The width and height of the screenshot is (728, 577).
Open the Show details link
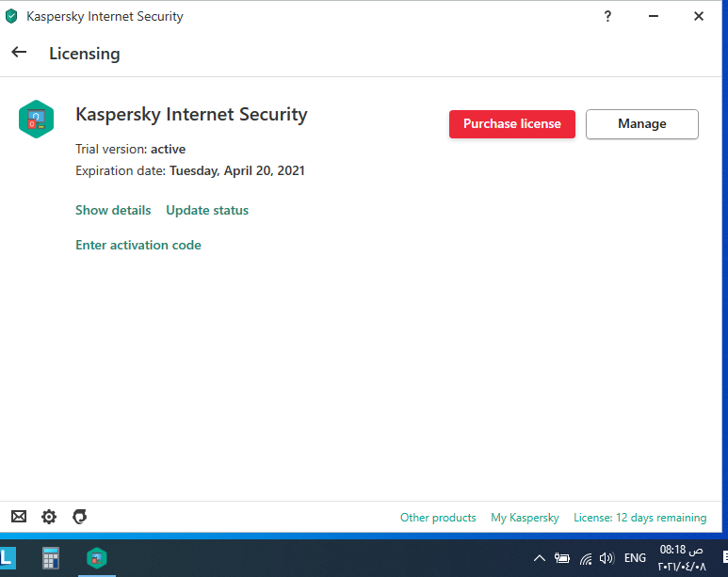[113, 210]
